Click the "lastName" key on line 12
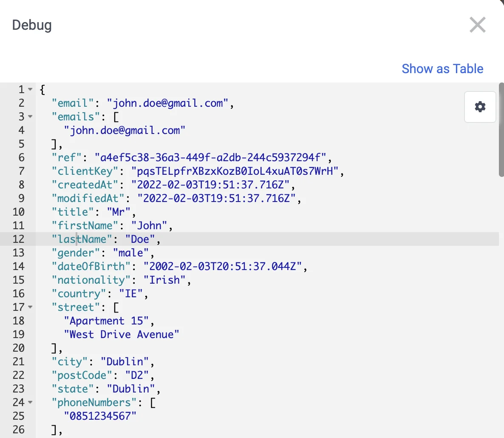 pos(82,239)
